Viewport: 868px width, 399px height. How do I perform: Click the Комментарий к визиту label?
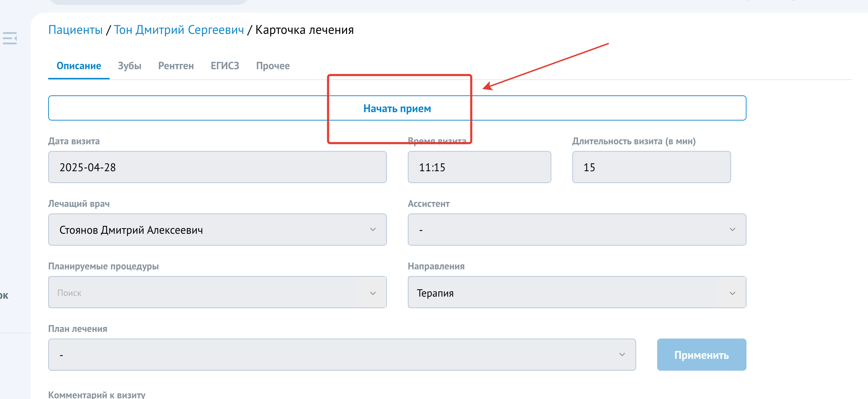97,394
